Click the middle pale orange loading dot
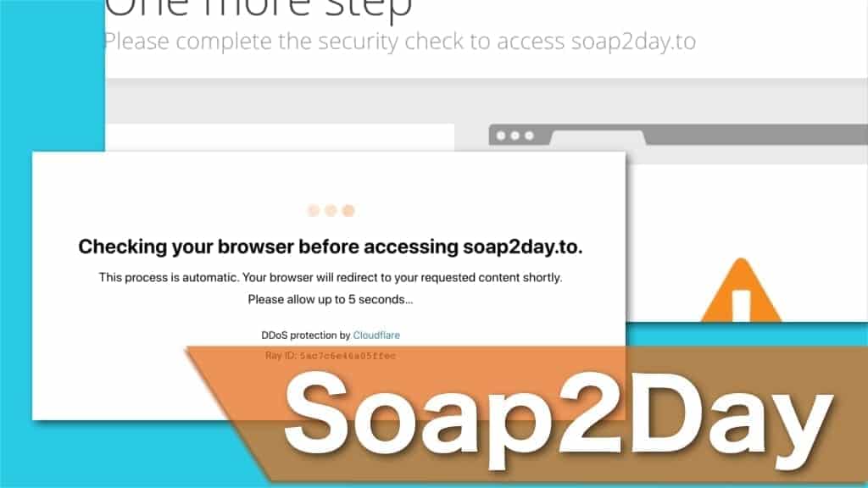868x488 pixels. click(x=331, y=210)
